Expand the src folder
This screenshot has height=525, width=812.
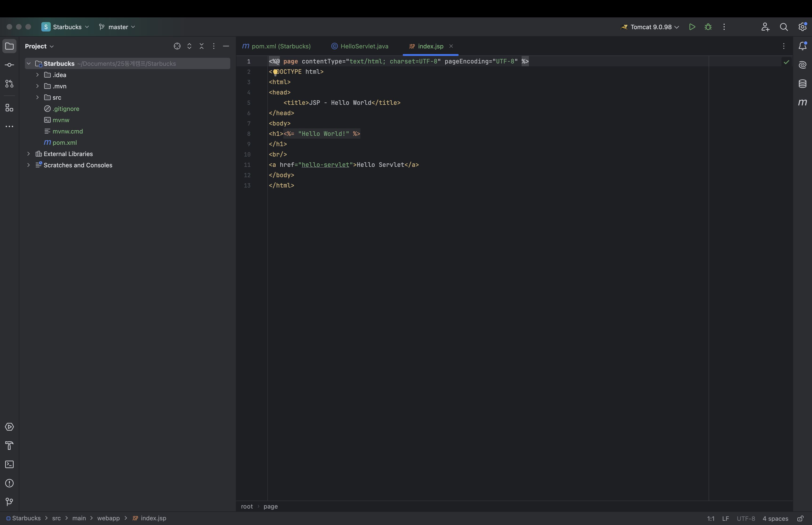38,97
